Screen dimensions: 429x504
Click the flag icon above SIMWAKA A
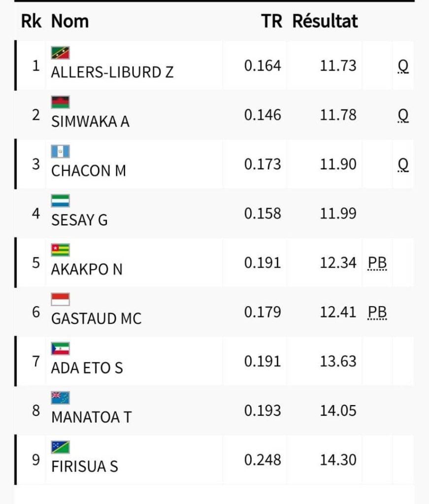[x=61, y=102]
